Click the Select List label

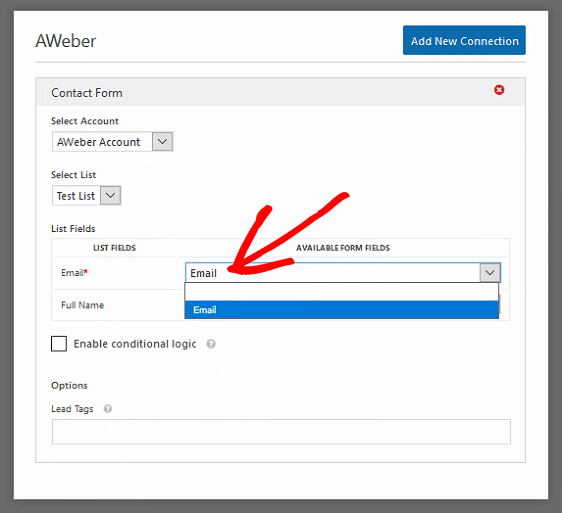click(x=73, y=175)
